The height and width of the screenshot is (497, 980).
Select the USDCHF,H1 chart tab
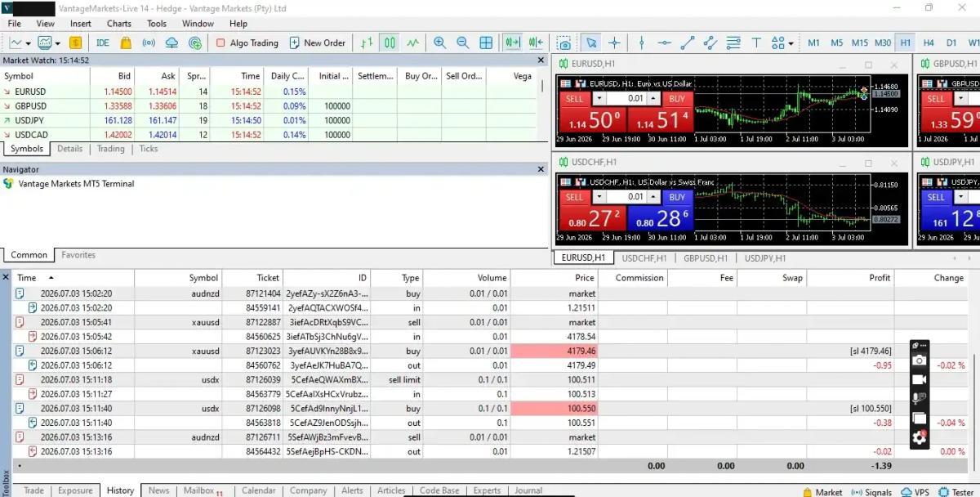coord(644,258)
